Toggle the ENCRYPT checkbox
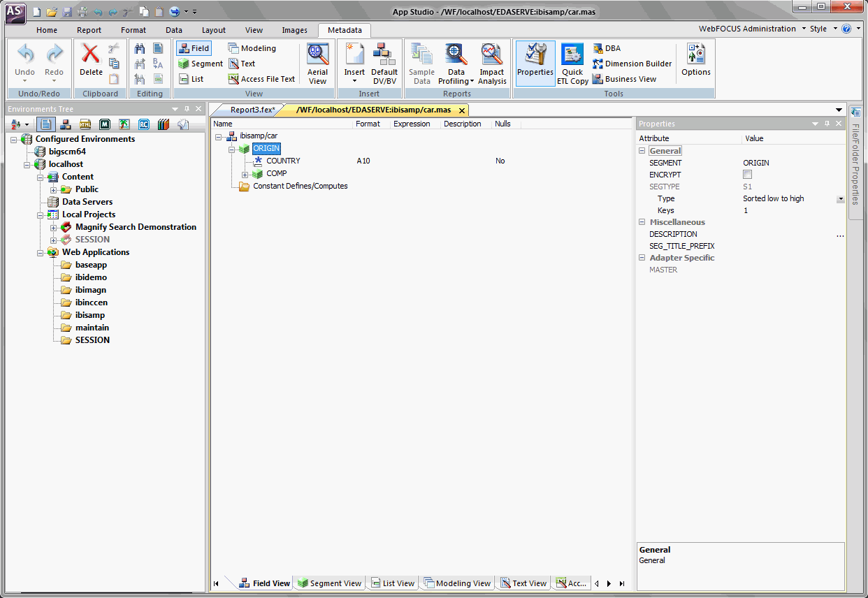Image resolution: width=868 pixels, height=598 pixels. point(747,175)
